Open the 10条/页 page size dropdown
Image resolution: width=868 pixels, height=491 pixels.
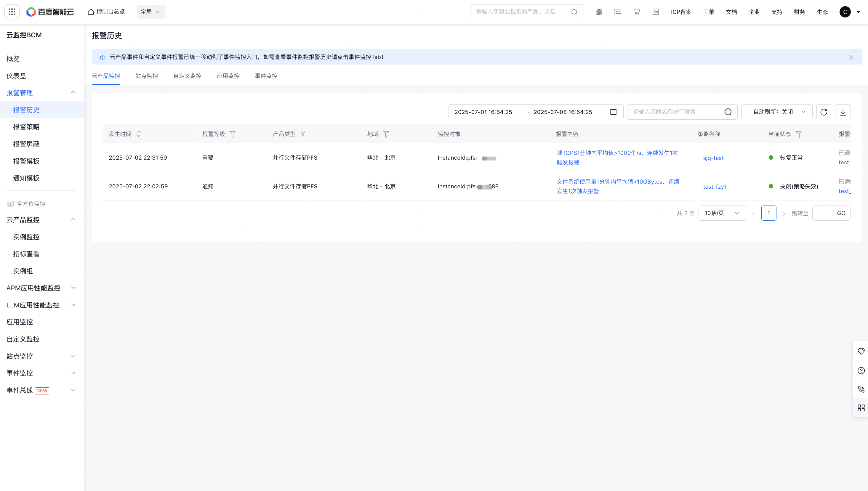722,213
